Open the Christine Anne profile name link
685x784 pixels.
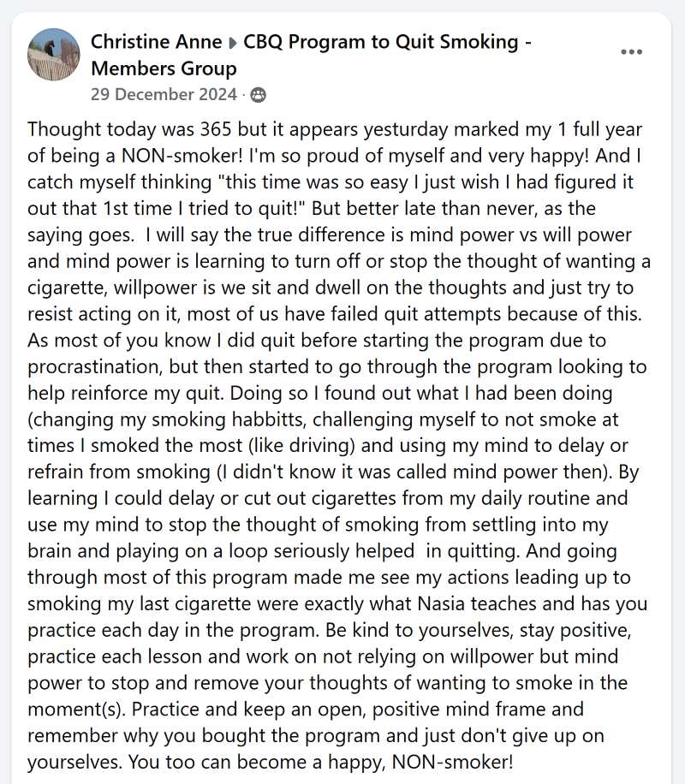(x=156, y=41)
